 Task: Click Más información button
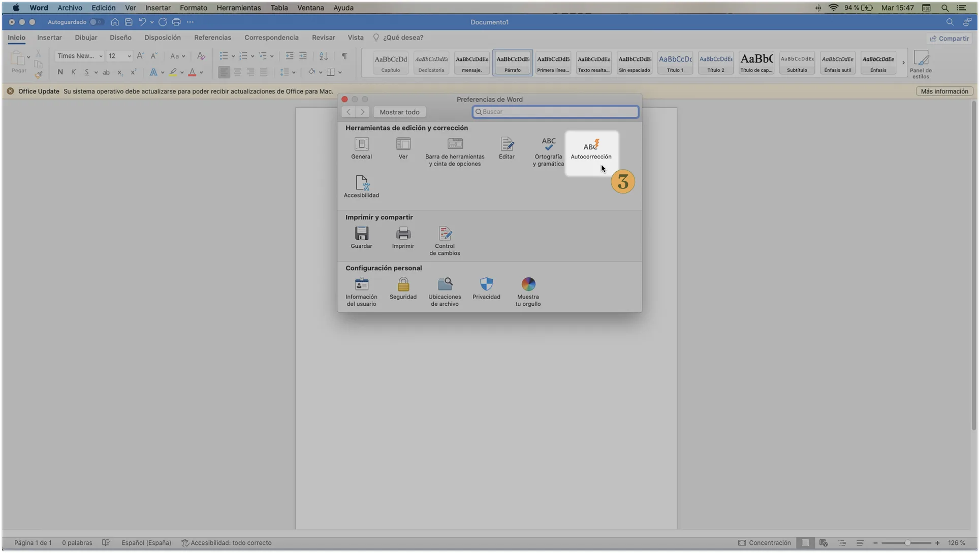pos(944,91)
